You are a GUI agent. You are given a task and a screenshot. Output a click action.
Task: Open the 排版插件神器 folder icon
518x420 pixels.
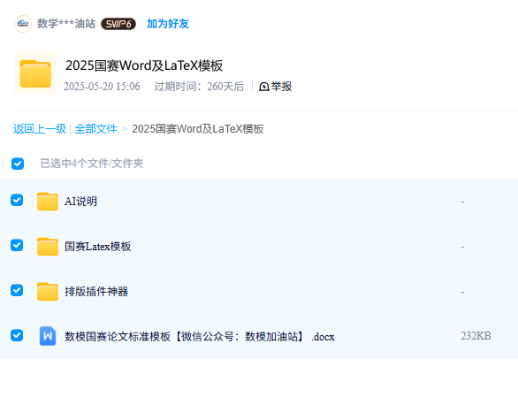pos(48,292)
